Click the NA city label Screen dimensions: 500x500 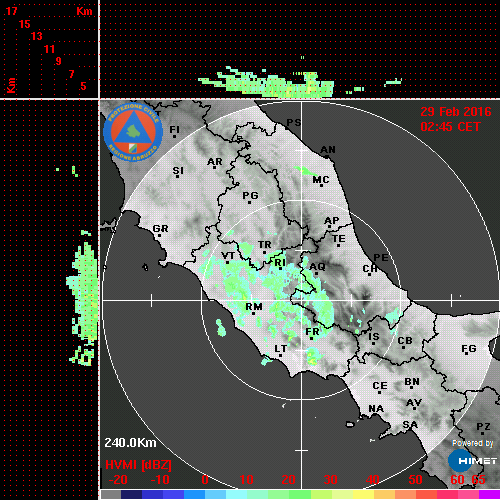click(x=376, y=408)
